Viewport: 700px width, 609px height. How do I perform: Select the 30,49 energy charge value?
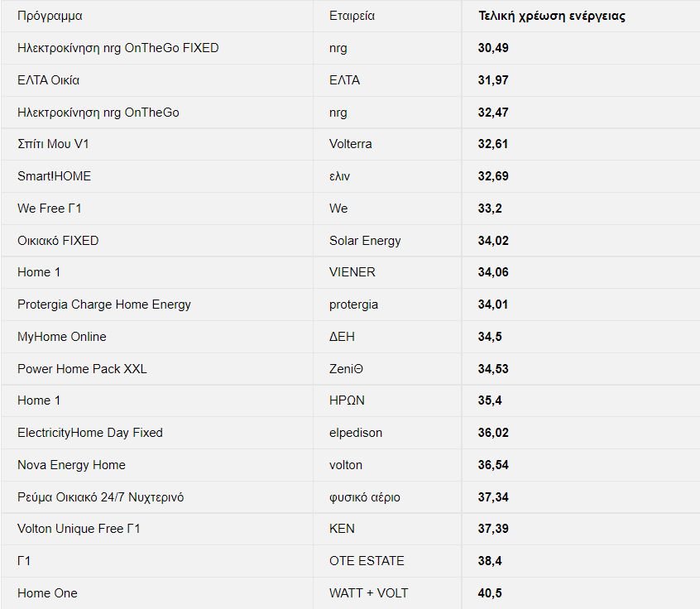(493, 48)
